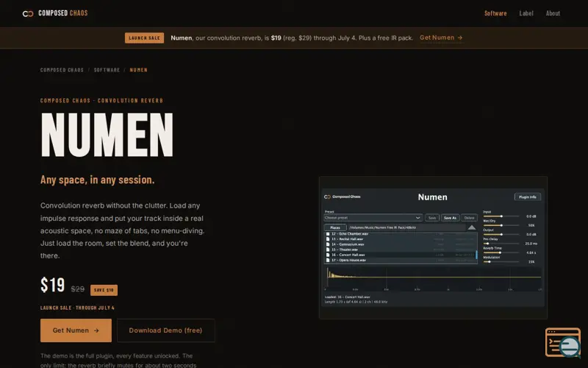Viewport: 588px width, 368px height.
Task: Adjust the Wet/Dry slider
Action: (x=501, y=225)
